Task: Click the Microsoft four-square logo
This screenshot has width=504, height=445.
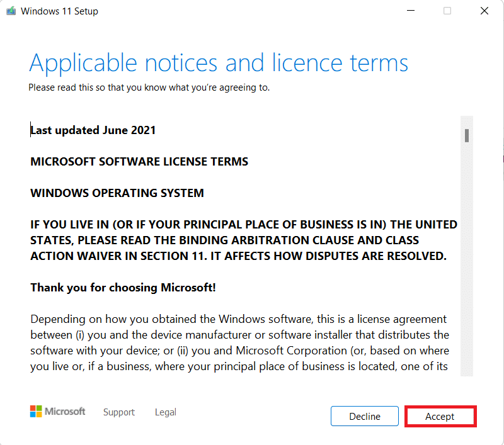Action: tap(37, 412)
